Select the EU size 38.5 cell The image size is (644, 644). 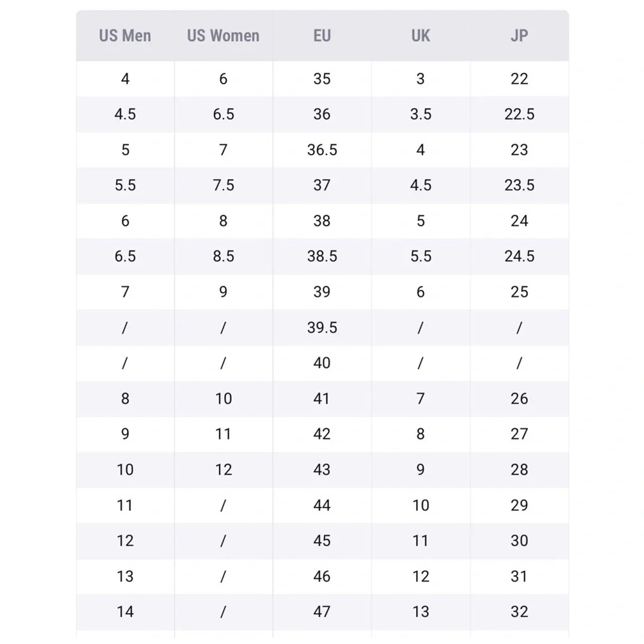tap(322, 256)
